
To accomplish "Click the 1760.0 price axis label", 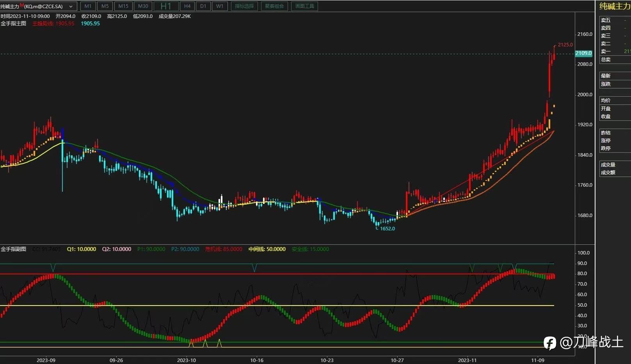I will click(585, 185).
